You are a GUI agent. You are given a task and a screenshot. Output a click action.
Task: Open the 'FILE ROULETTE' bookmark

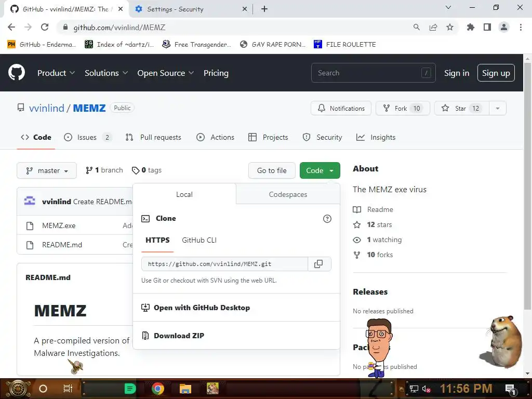[345, 45]
